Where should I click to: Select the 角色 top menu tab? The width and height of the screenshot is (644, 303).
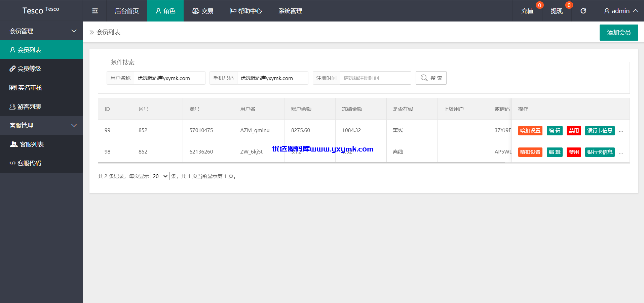tap(165, 11)
